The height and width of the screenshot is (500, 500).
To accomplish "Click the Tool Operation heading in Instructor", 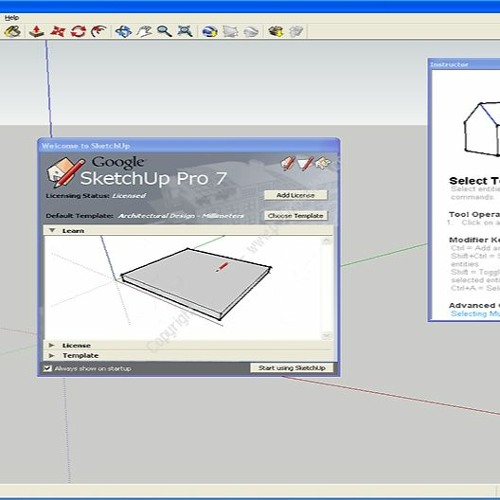I will (474, 214).
